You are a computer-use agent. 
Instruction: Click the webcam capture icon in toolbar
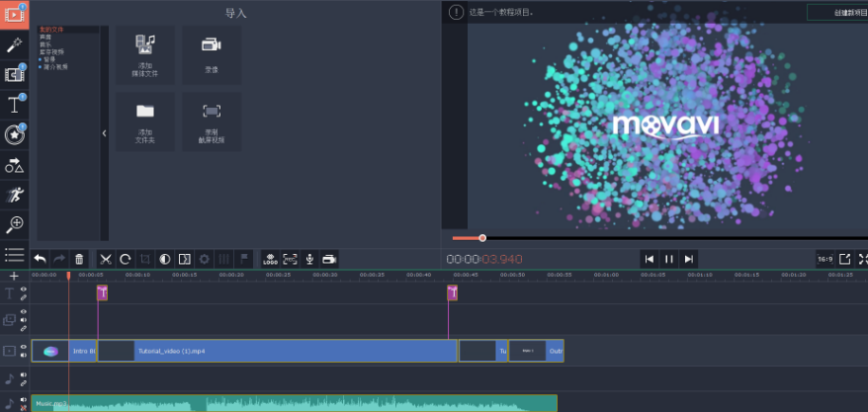point(329,259)
